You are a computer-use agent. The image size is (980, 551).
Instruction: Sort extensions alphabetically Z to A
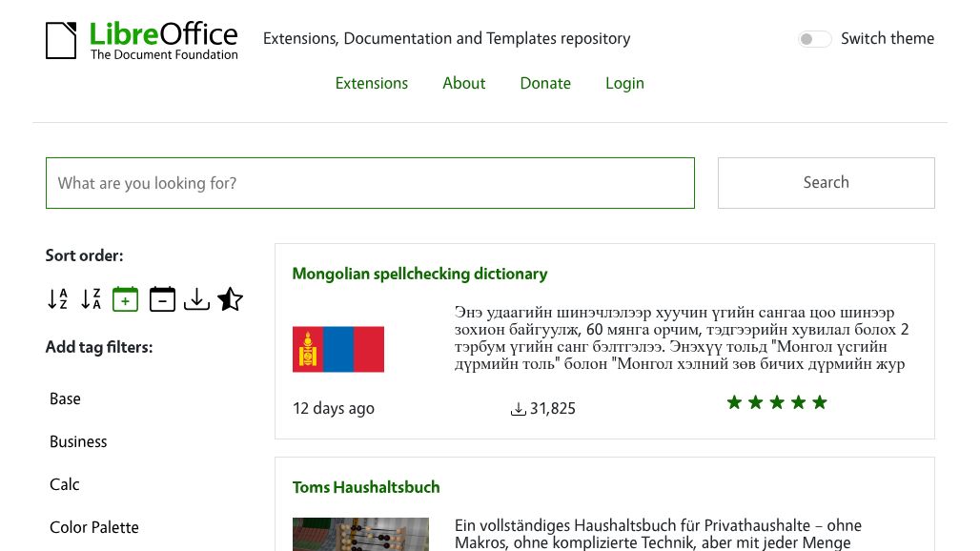[92, 299]
